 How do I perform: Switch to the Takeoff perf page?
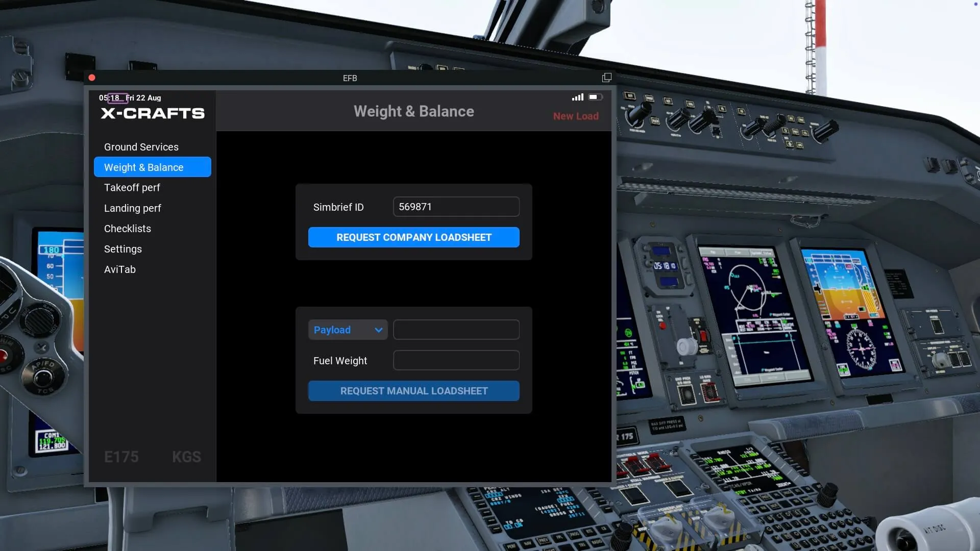pyautogui.click(x=132, y=188)
